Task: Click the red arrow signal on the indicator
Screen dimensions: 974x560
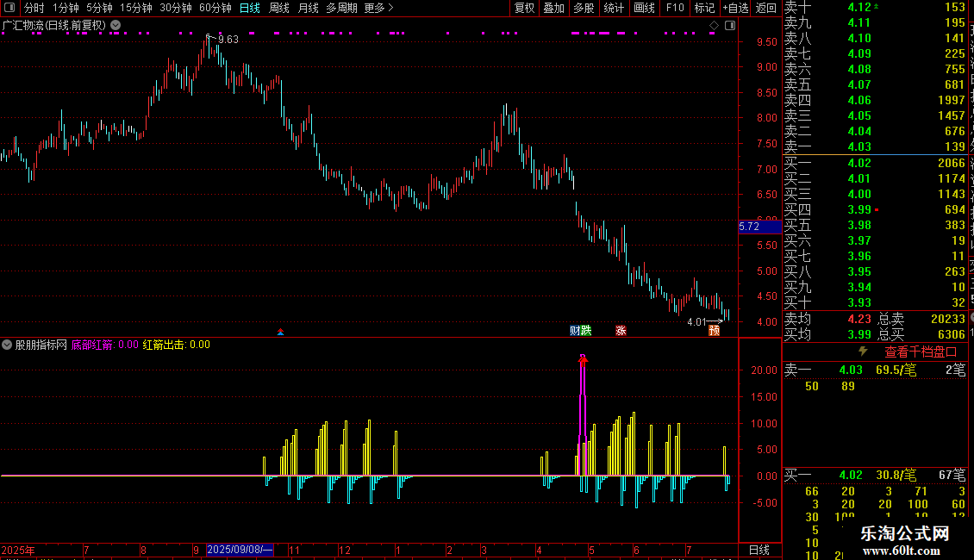Action: click(x=583, y=359)
